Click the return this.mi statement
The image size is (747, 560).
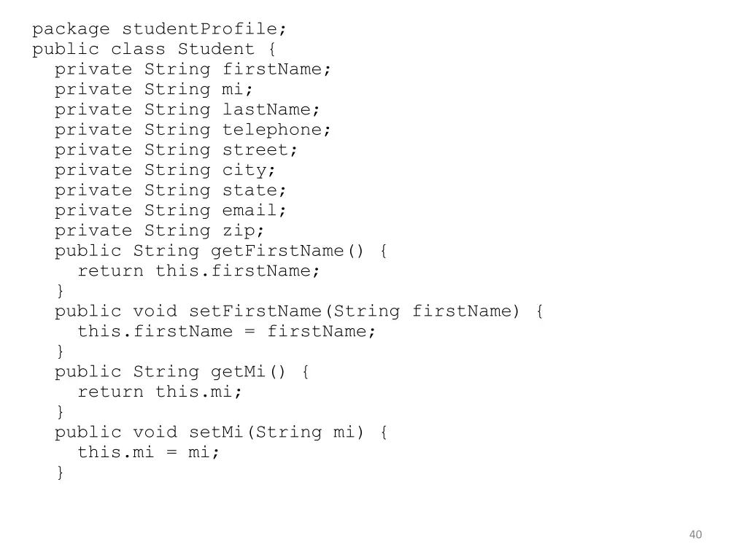pyautogui.click(x=160, y=392)
